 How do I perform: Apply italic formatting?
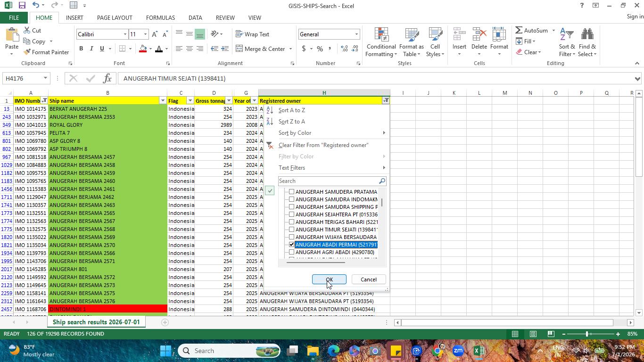pyautogui.click(x=91, y=49)
